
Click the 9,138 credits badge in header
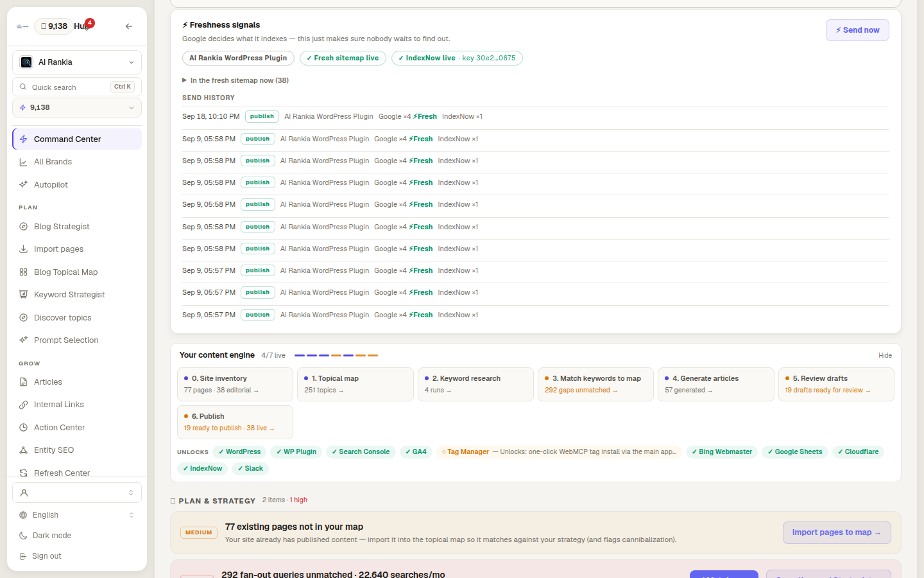click(x=54, y=26)
